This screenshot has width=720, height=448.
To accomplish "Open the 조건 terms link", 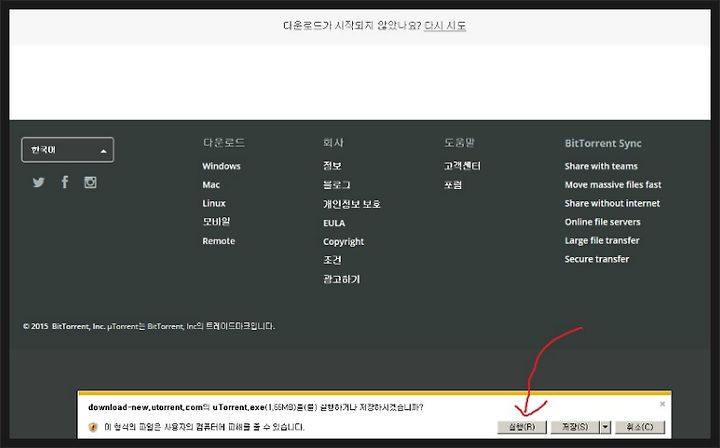I will [332, 260].
